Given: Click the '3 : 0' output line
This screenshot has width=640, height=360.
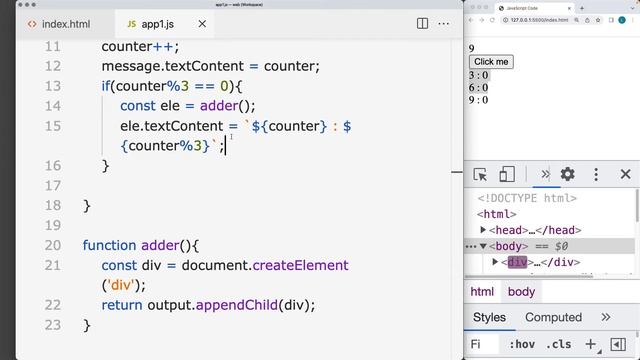Looking at the screenshot, I should [x=478, y=75].
